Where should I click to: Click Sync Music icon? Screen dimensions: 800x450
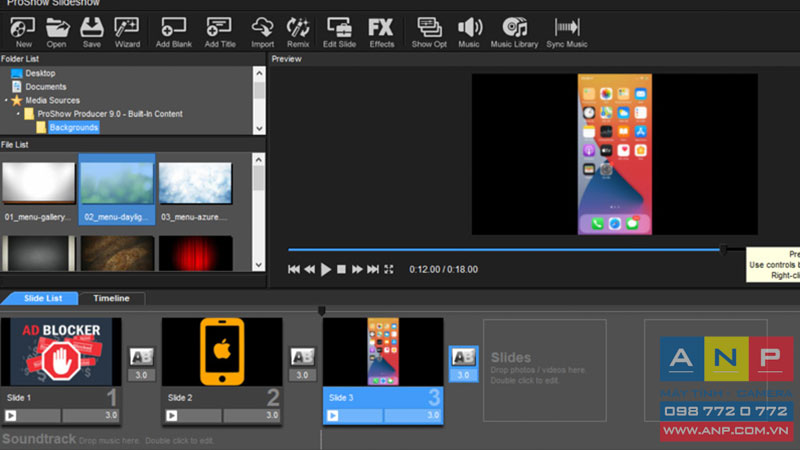[x=567, y=32]
